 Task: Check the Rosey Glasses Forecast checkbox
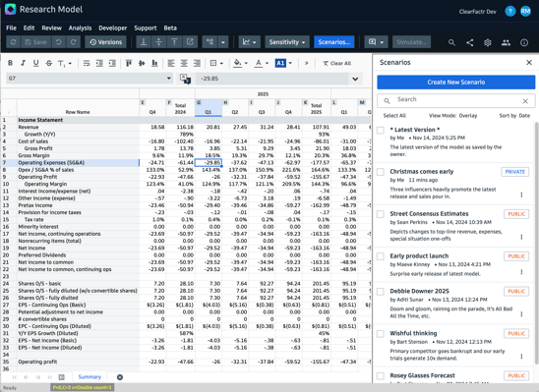click(381, 376)
